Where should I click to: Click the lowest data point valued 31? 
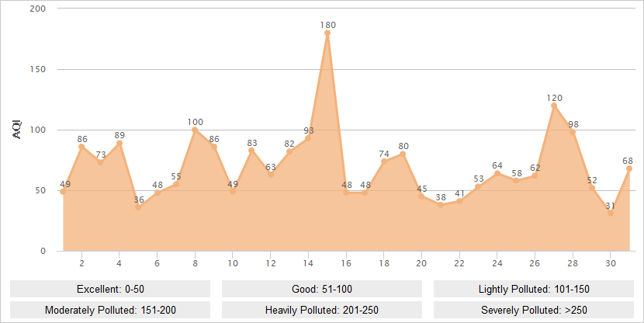pyautogui.click(x=611, y=214)
